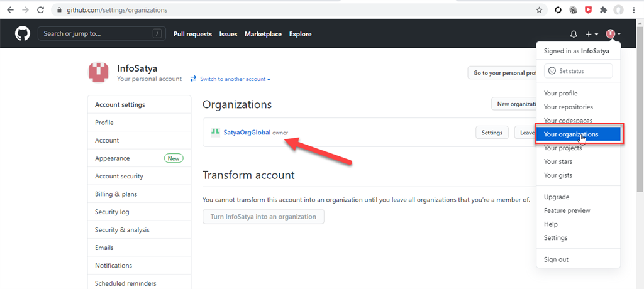Bookmark this page with the star icon
The height and width of the screenshot is (289, 644).
tap(539, 10)
